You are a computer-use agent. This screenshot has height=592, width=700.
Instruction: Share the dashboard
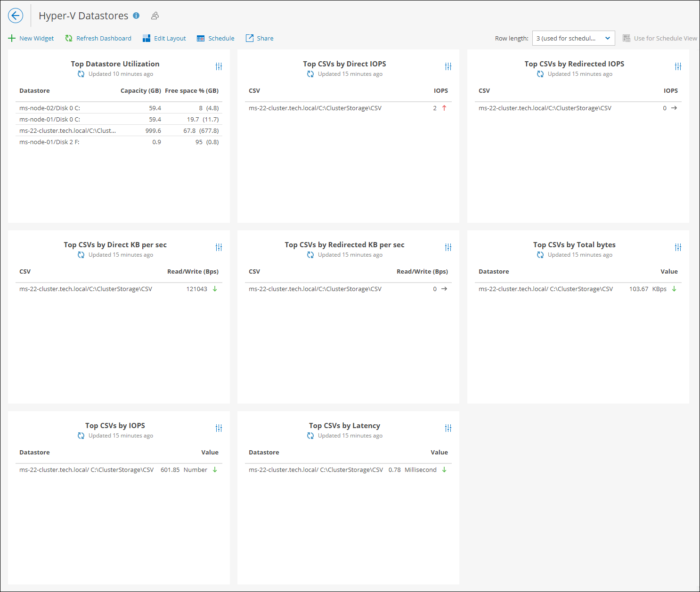(260, 38)
